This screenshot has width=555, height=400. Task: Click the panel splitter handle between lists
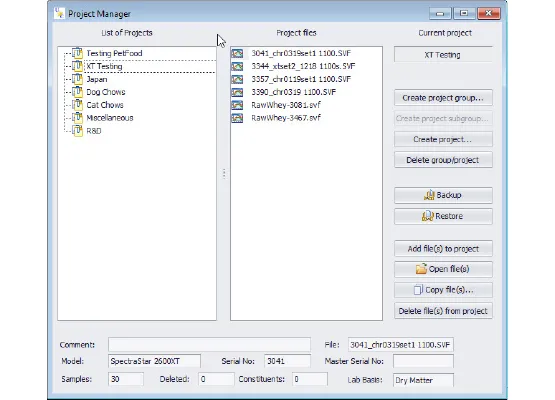tap(224, 174)
